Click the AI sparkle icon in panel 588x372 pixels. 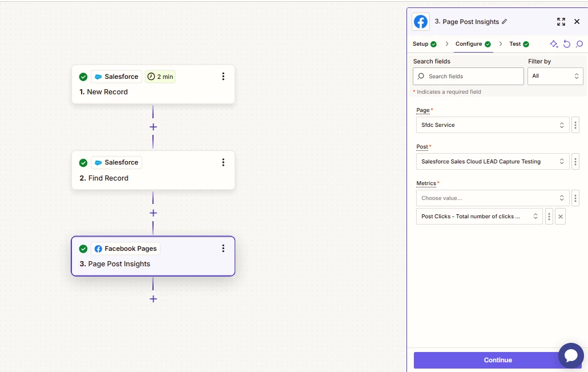[x=554, y=44]
